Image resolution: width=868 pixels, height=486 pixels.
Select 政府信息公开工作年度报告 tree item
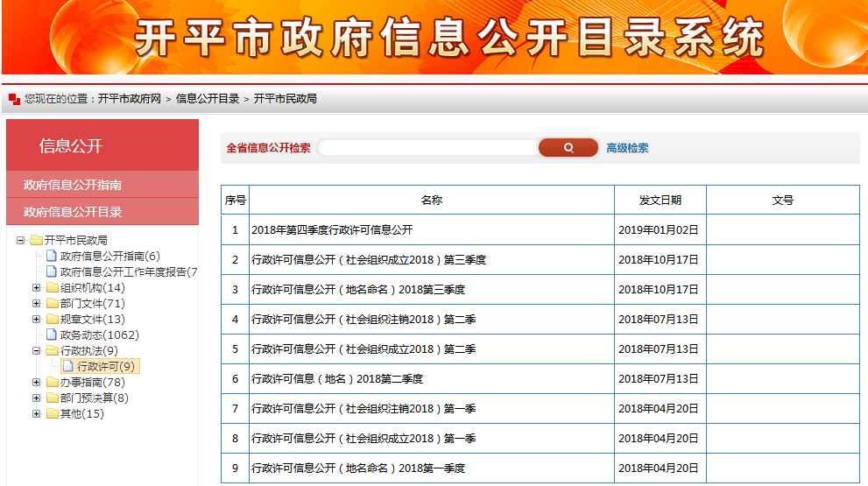[x=129, y=271]
